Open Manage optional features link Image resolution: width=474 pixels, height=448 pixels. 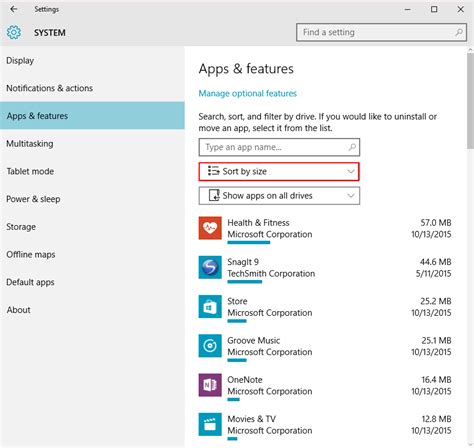[x=247, y=94]
